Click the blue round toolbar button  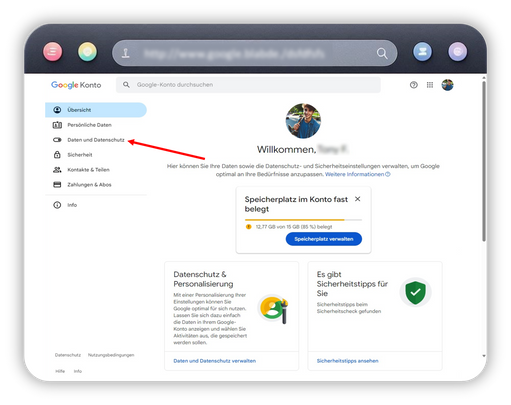coord(422,52)
